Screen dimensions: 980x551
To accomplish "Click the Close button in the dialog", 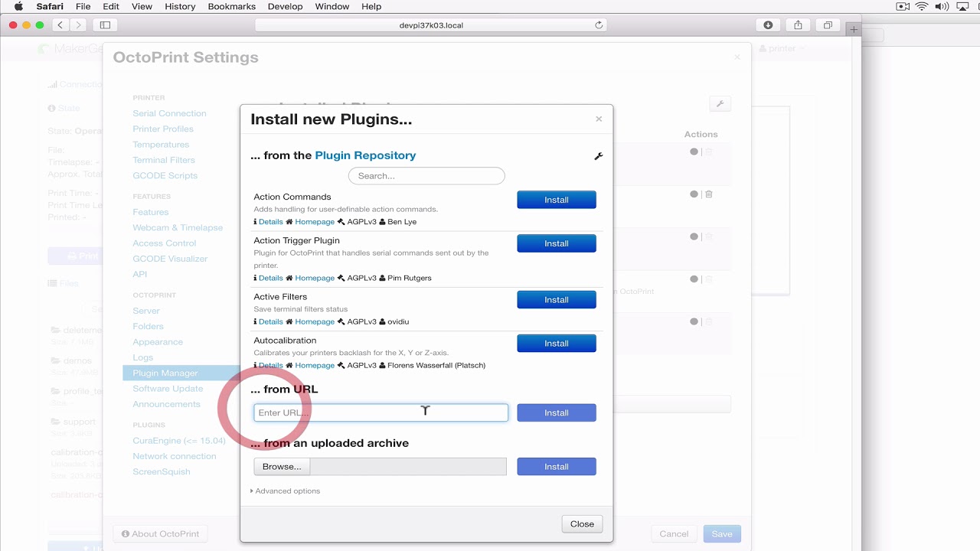I will (x=582, y=524).
